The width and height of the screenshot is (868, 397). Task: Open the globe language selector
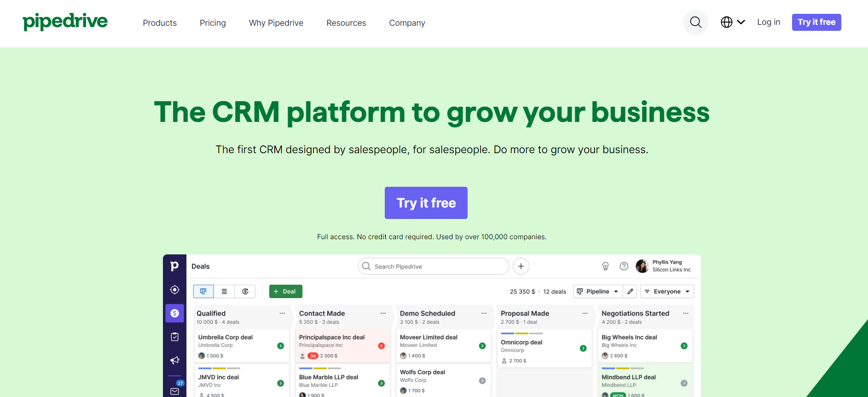click(x=732, y=22)
